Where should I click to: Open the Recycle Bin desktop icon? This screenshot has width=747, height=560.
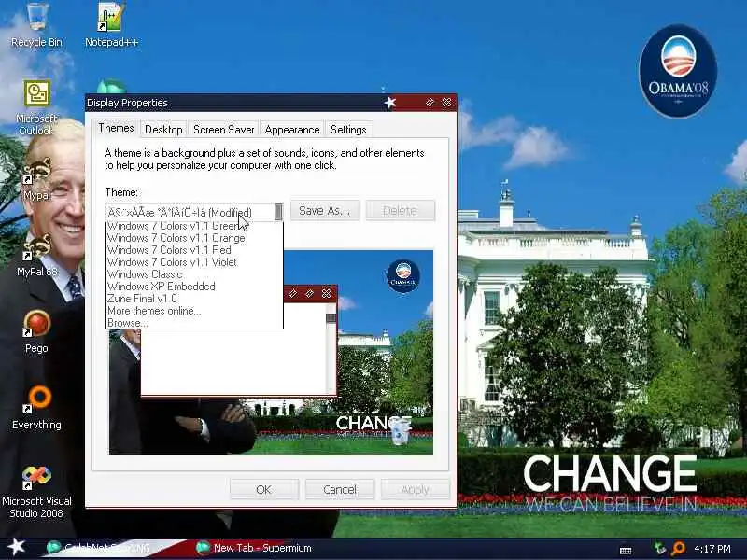[36, 25]
